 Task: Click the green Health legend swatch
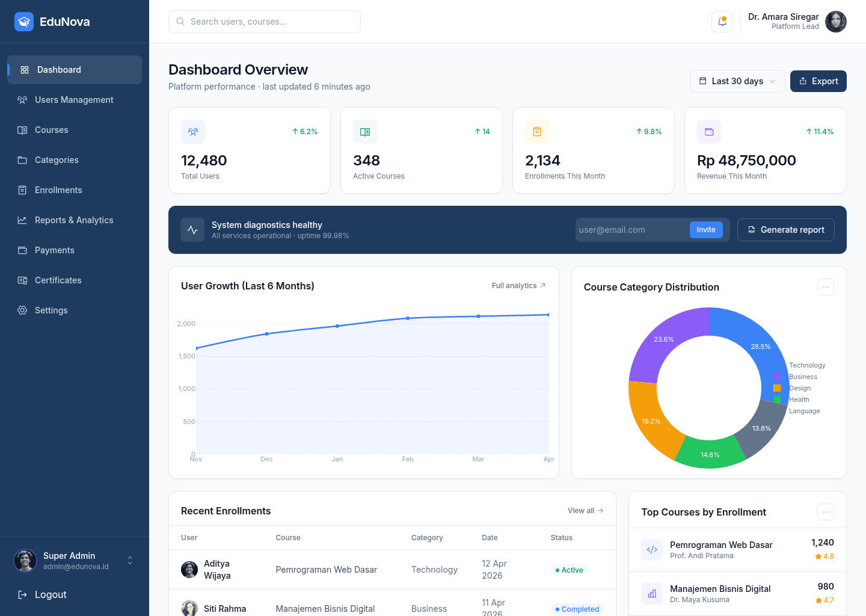777,399
